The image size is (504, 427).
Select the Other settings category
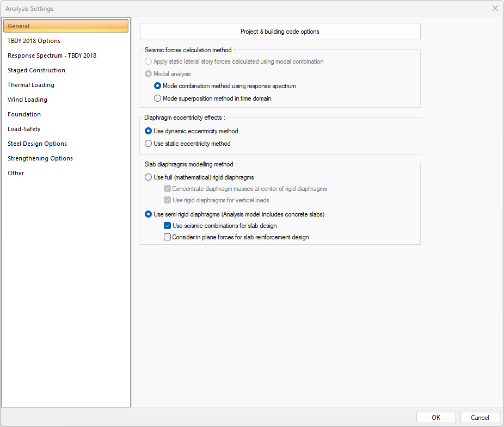(x=16, y=173)
